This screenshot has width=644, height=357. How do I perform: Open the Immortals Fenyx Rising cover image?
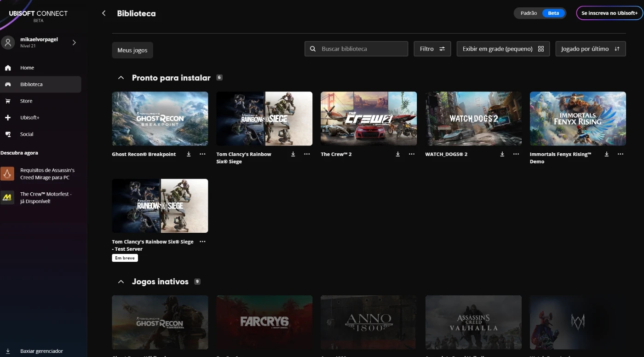[578, 119]
